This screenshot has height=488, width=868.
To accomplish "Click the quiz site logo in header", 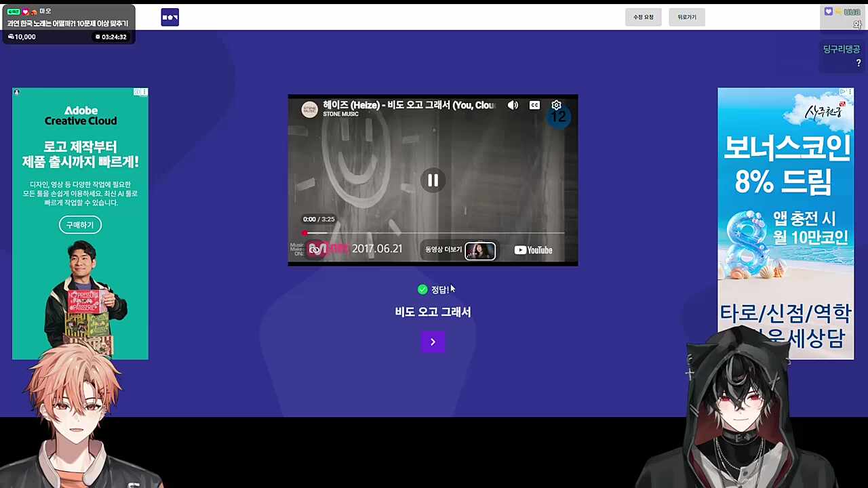I will pyautogui.click(x=170, y=18).
